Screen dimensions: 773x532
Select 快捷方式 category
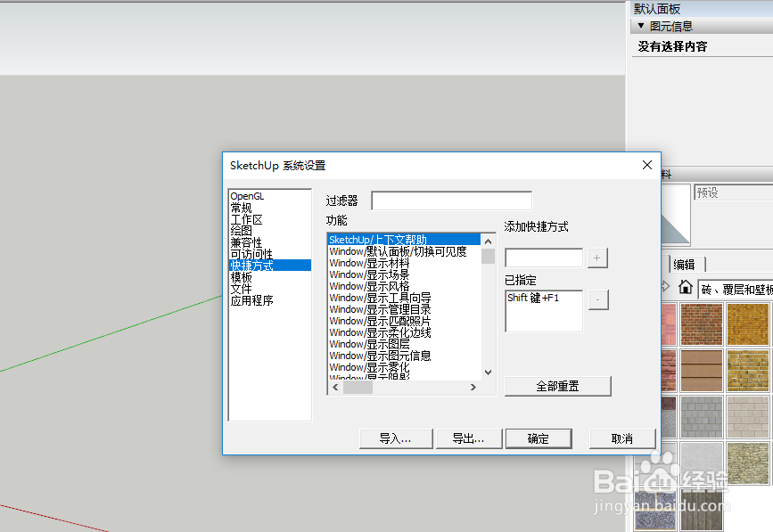tap(270, 266)
